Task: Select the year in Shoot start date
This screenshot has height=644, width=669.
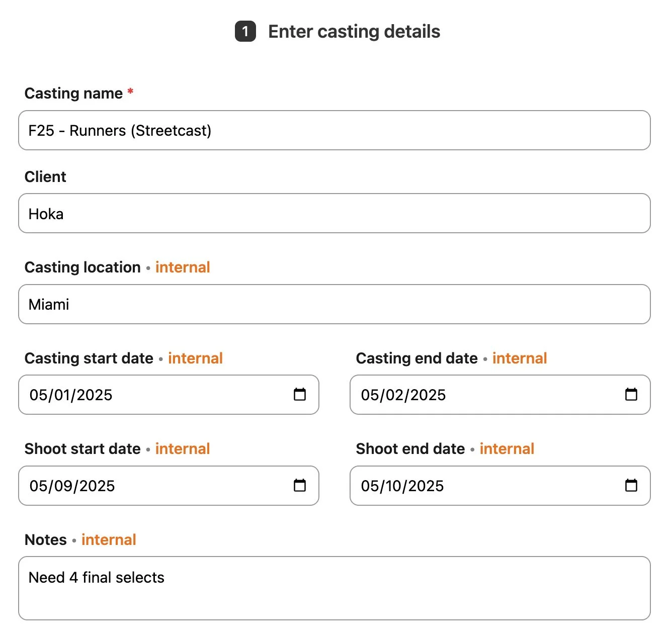Action: coord(97,486)
